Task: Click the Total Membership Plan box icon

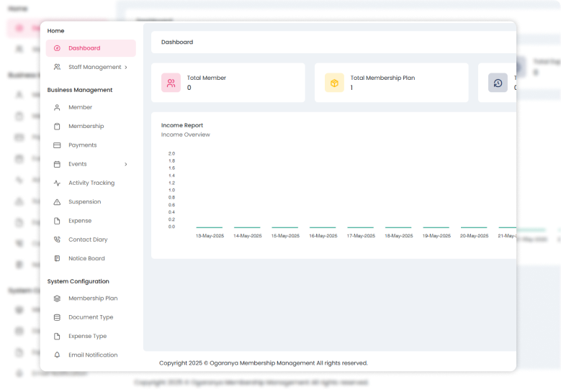Action: pyautogui.click(x=334, y=83)
